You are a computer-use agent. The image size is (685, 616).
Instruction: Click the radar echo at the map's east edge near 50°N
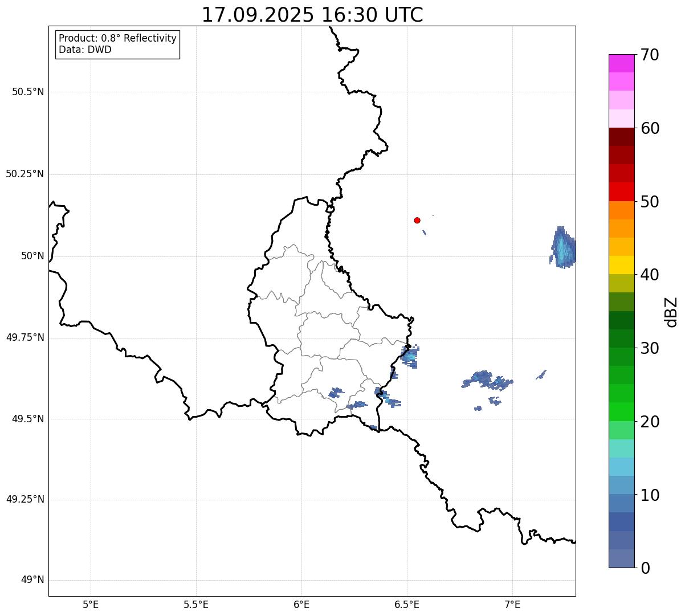[x=563, y=248]
